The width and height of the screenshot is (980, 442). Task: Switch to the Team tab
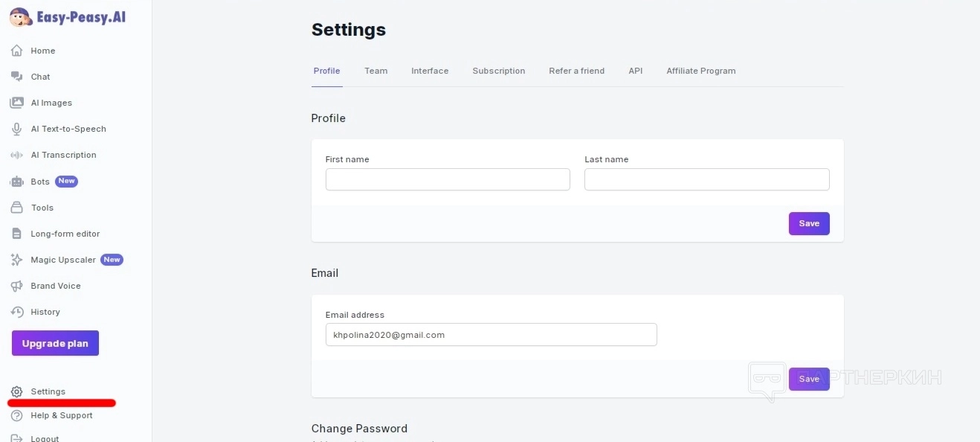point(375,71)
